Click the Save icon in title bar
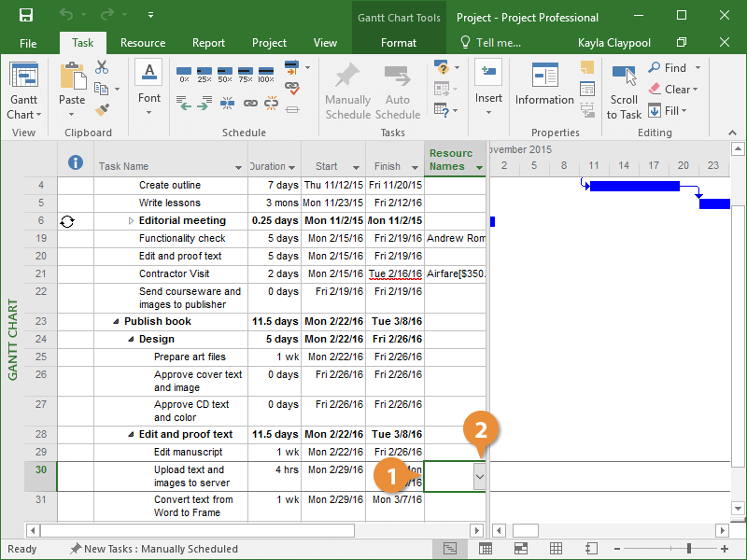The height and width of the screenshot is (560, 747). tap(25, 16)
